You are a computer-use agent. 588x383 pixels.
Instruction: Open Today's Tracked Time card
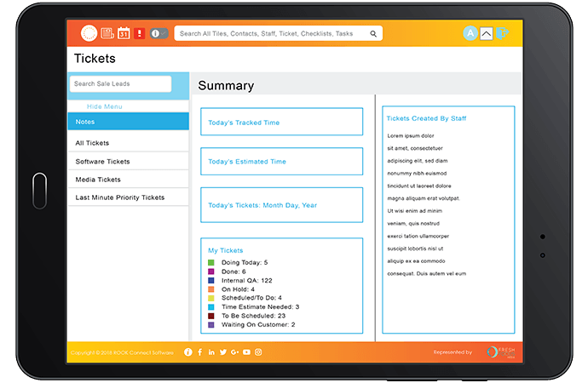tap(281, 122)
